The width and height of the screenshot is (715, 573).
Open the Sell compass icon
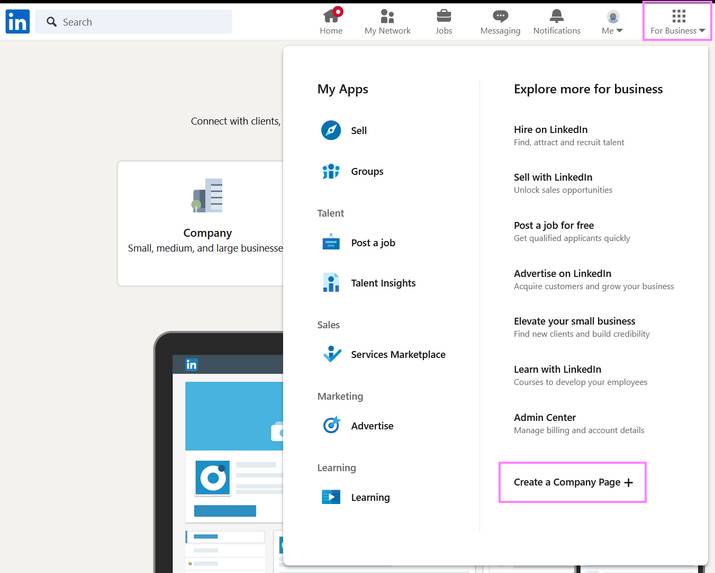pos(331,130)
